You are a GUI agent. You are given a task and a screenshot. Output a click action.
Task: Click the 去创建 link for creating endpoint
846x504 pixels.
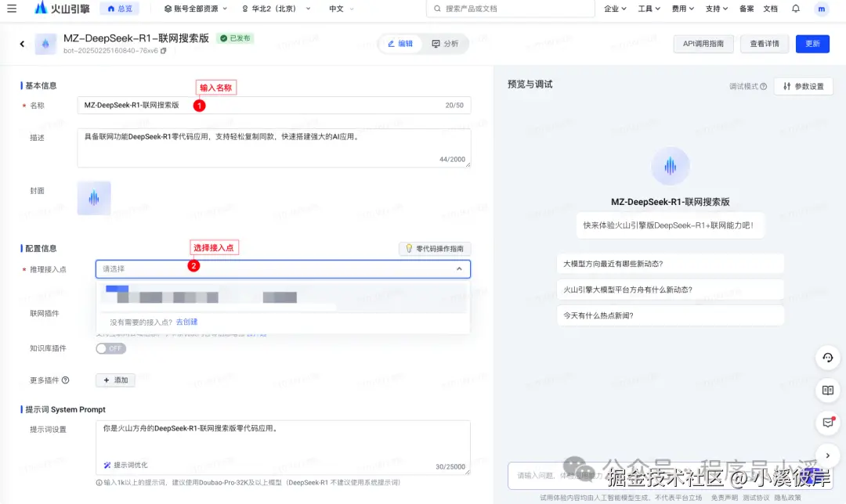pos(188,322)
